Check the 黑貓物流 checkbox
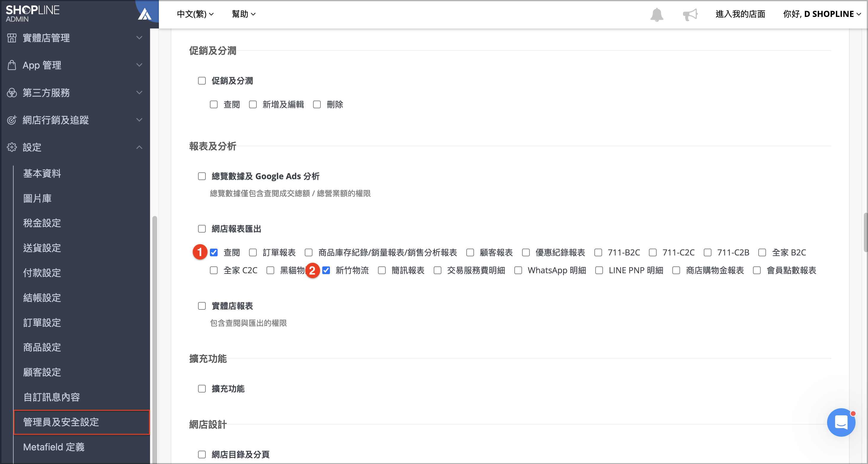 click(x=270, y=271)
